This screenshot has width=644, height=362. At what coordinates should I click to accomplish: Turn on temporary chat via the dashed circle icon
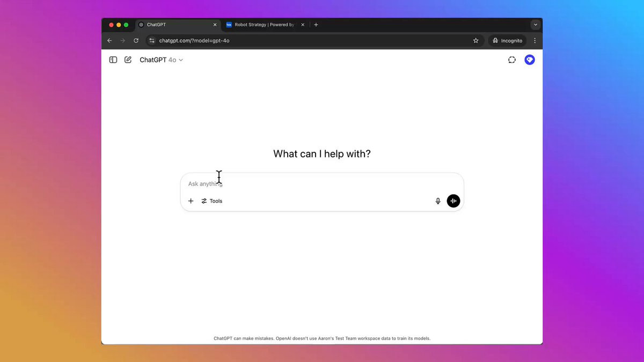pyautogui.click(x=512, y=60)
